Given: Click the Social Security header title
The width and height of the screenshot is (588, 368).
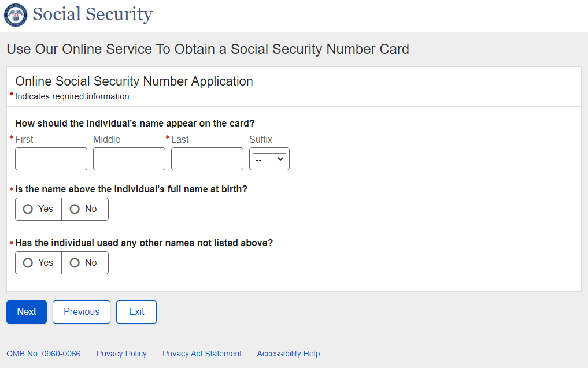Looking at the screenshot, I should 93,14.
